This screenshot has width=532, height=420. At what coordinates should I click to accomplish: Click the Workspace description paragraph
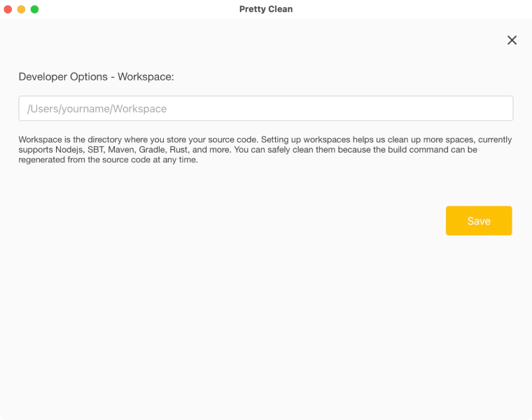coord(265,150)
